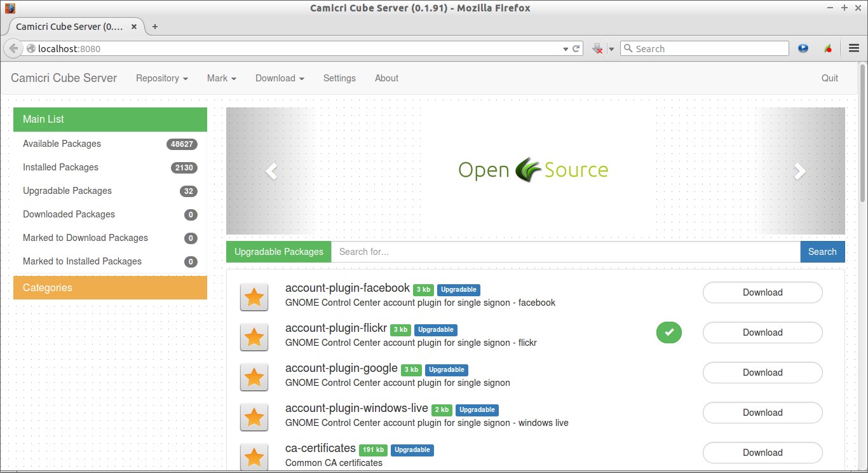Click the 2130 count badge
The width and height of the screenshot is (868, 473).
click(184, 168)
